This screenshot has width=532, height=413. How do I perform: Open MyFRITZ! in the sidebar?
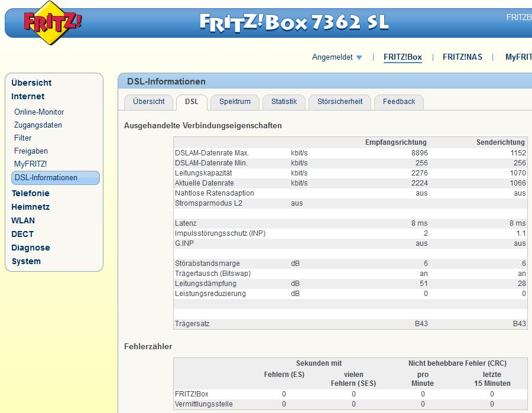[x=31, y=164]
